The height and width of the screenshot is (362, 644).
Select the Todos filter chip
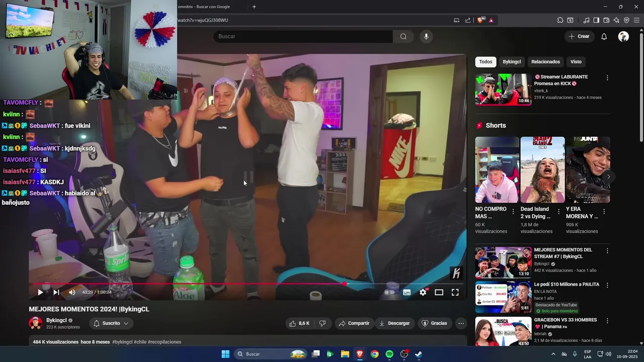(x=486, y=62)
